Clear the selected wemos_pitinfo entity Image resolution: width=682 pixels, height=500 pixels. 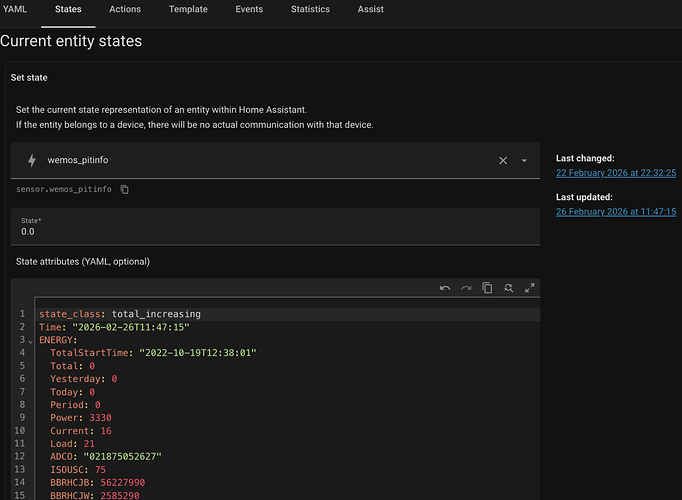(x=502, y=161)
